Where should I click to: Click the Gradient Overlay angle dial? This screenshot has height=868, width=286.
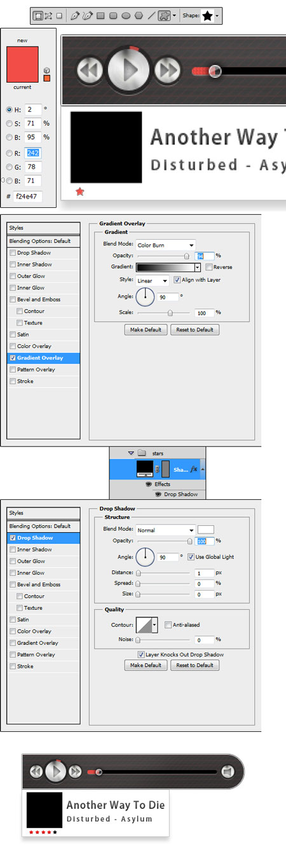[146, 296]
